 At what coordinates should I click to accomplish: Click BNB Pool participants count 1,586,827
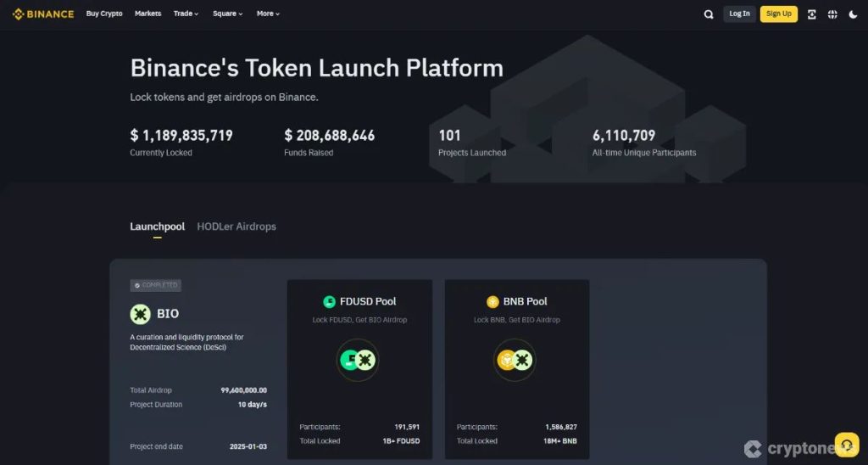point(561,428)
